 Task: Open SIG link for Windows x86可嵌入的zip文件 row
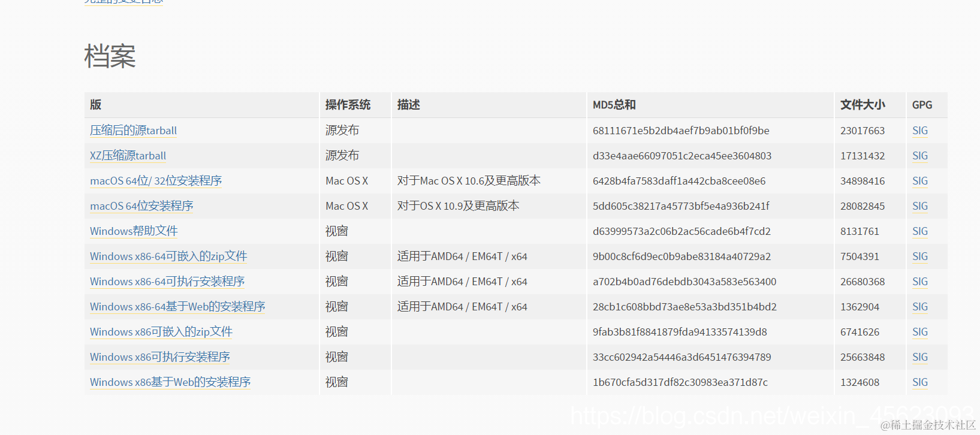click(920, 332)
